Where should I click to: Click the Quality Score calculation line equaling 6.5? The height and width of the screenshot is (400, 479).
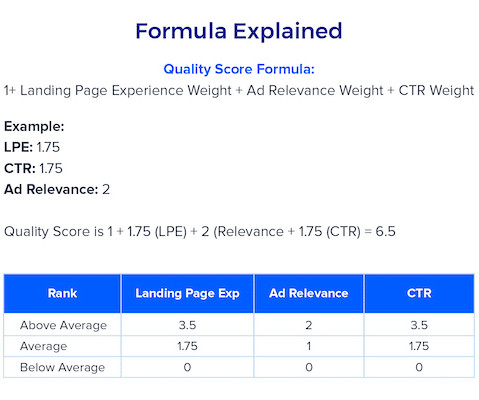click(200, 232)
